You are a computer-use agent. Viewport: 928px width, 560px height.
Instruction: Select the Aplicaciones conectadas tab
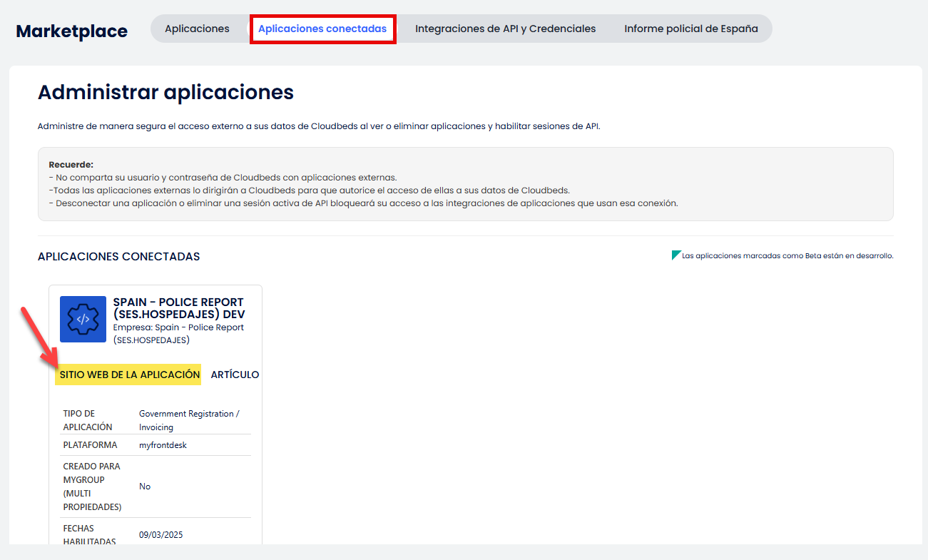(322, 29)
